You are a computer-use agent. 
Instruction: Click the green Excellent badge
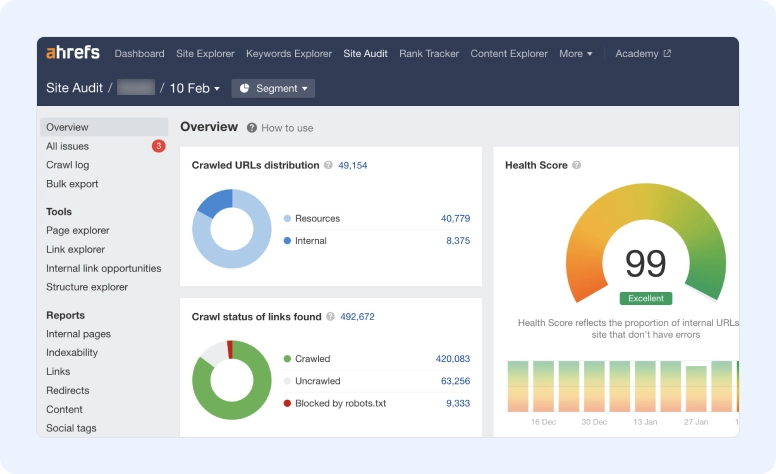coord(646,298)
